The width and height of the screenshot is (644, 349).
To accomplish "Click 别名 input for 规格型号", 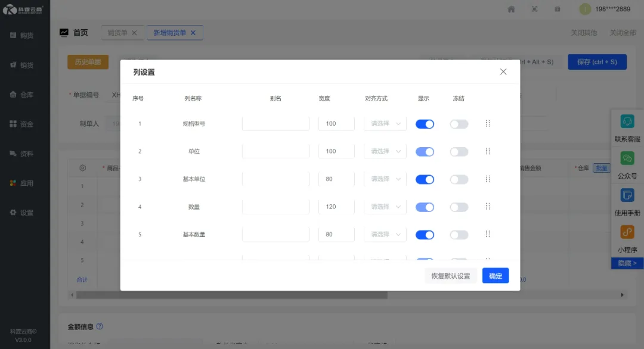I will (275, 123).
